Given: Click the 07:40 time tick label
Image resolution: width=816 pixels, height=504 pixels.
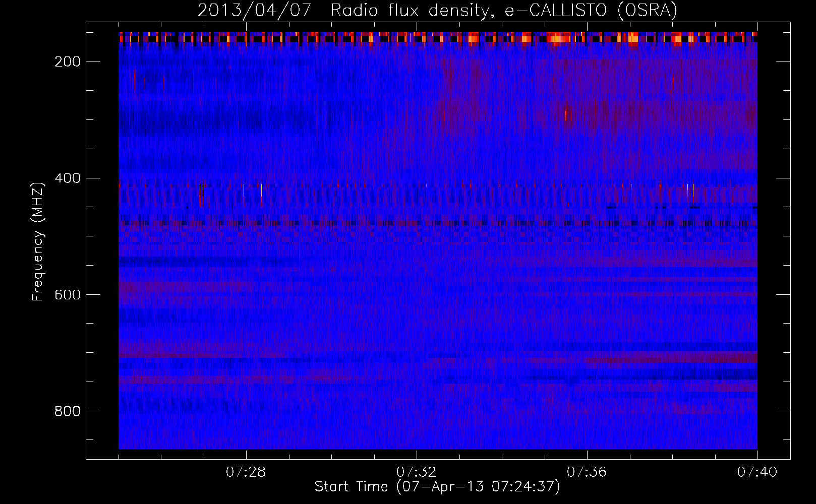Looking at the screenshot, I should point(757,472).
